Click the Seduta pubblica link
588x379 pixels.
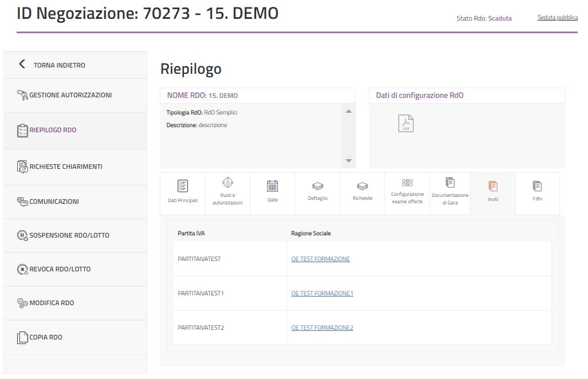tap(557, 18)
